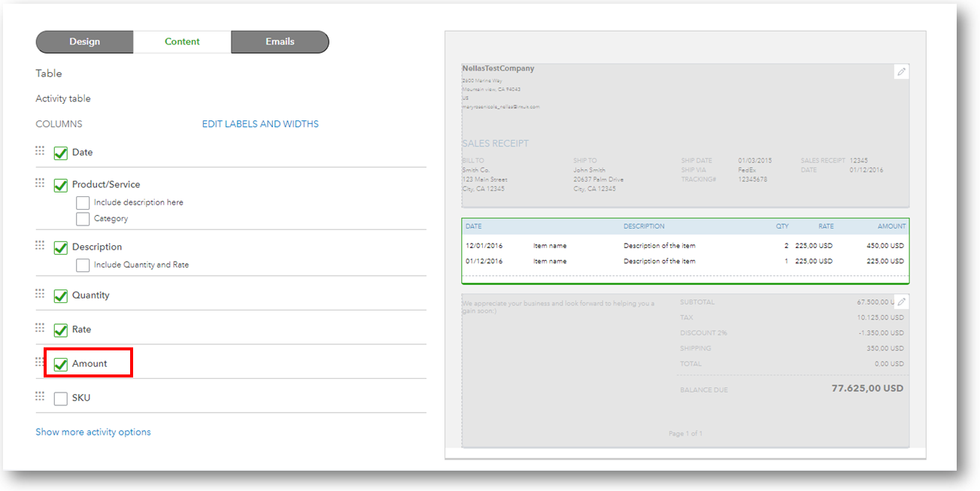Select the Content tab
This screenshot has height=491, width=980.
[x=182, y=42]
